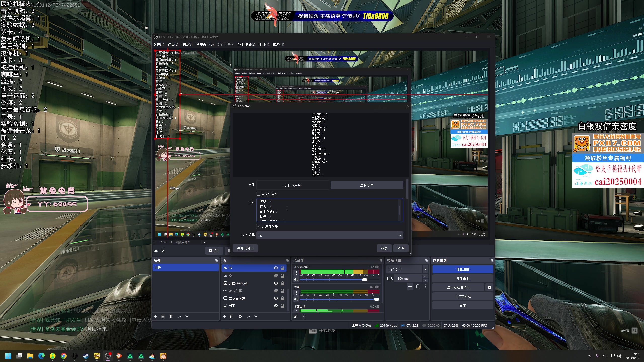644x362 pixels.
Task: Open File Explorer from the taskbar
Action: 30,356
